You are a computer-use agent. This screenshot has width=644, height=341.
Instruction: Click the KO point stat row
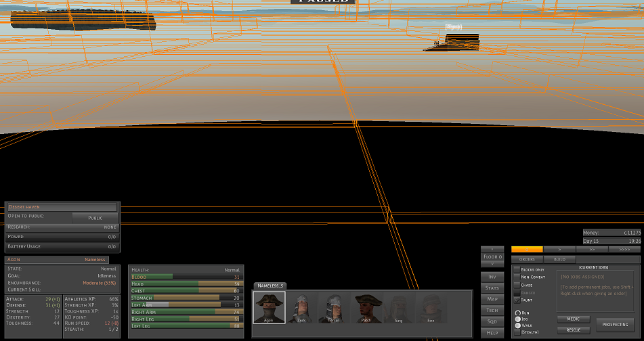(x=91, y=317)
